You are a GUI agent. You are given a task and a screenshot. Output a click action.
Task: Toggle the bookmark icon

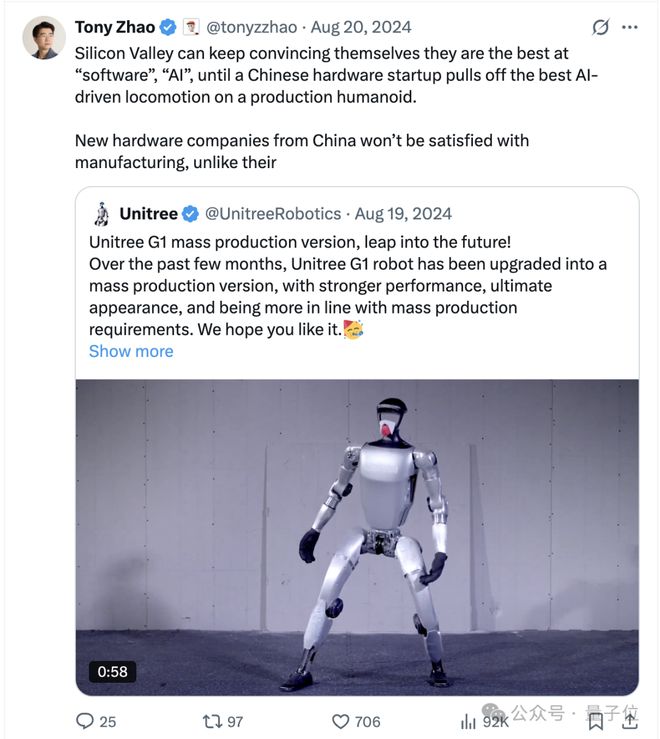(x=596, y=722)
